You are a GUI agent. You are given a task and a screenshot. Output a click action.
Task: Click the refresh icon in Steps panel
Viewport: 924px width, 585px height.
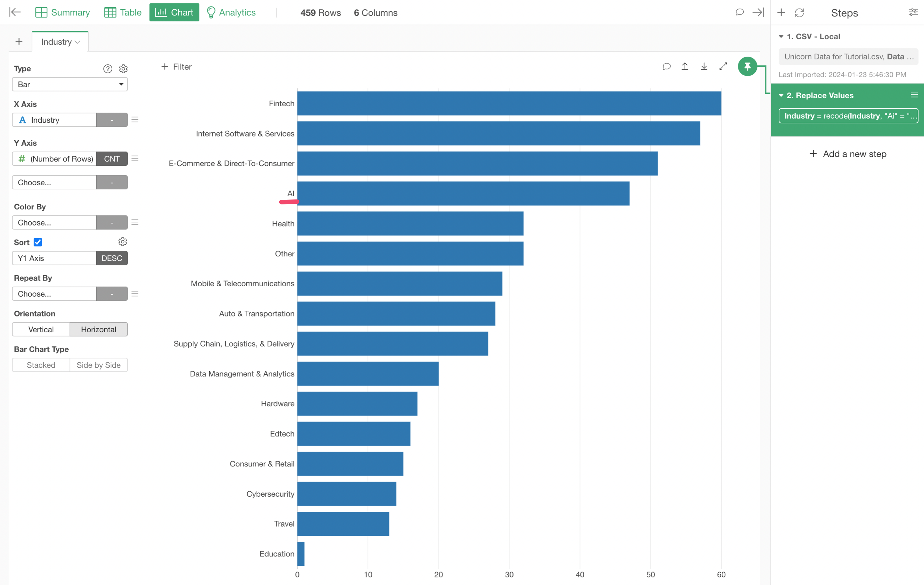tap(799, 13)
